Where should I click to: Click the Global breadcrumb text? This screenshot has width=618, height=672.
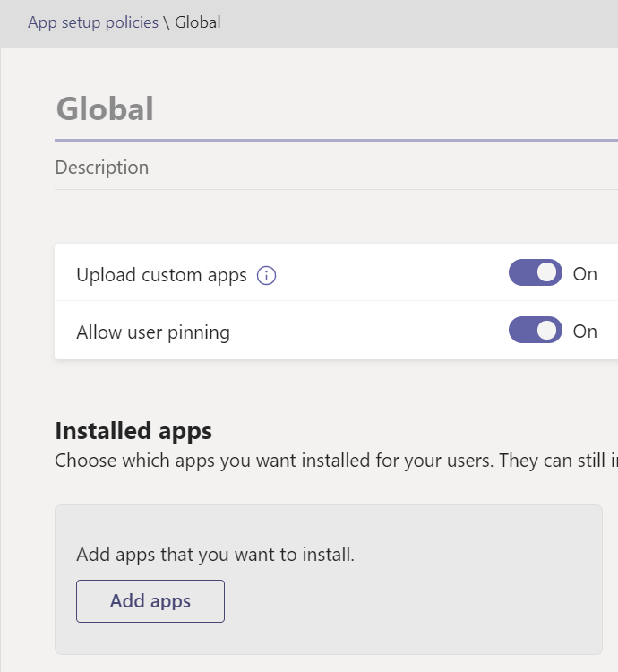coord(197,22)
